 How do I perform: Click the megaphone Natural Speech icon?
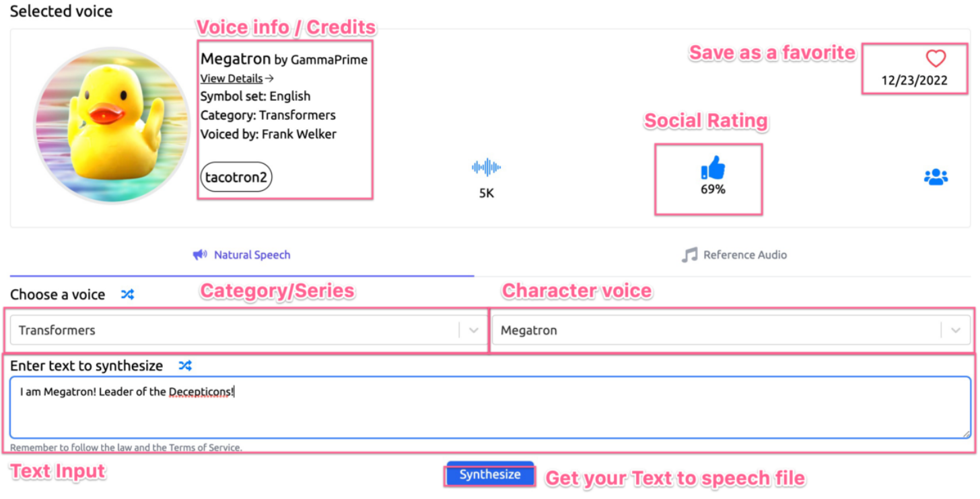pyautogui.click(x=199, y=255)
